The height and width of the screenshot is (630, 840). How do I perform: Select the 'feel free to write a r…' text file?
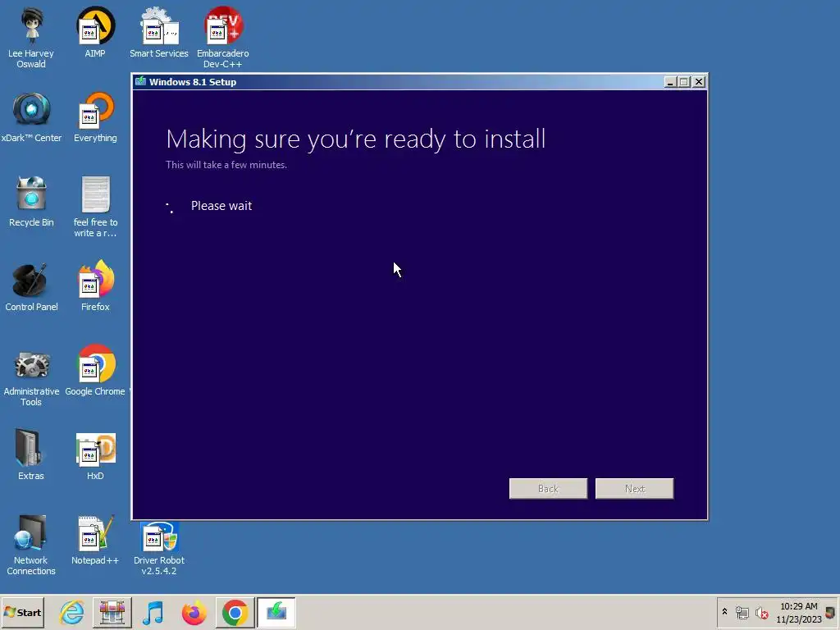[95, 207]
